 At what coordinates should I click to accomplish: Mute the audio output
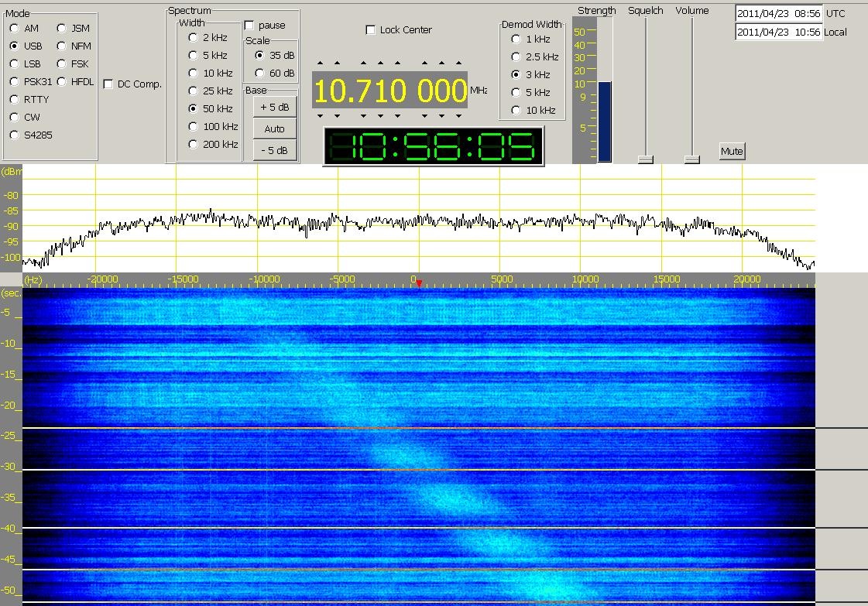(x=732, y=152)
